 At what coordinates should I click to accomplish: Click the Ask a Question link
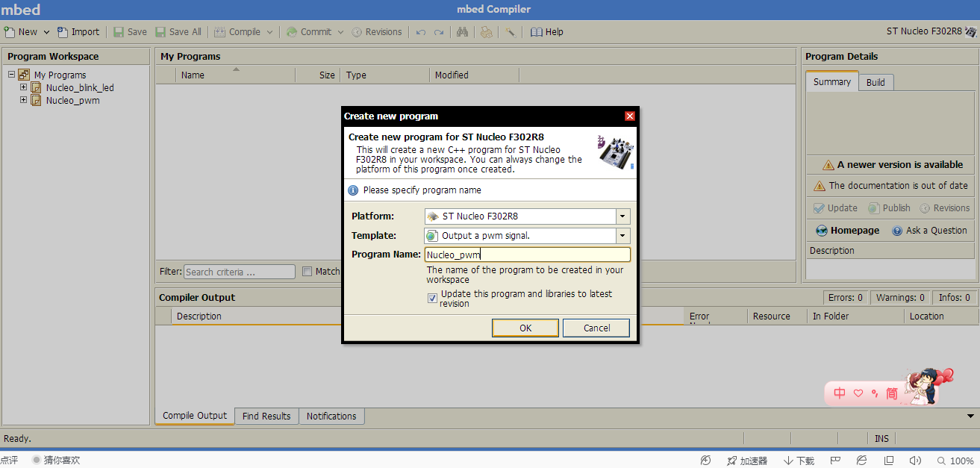point(930,231)
